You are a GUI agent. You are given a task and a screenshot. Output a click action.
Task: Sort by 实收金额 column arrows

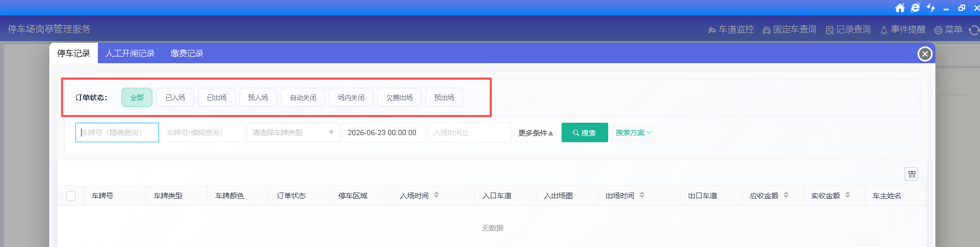coord(848,195)
